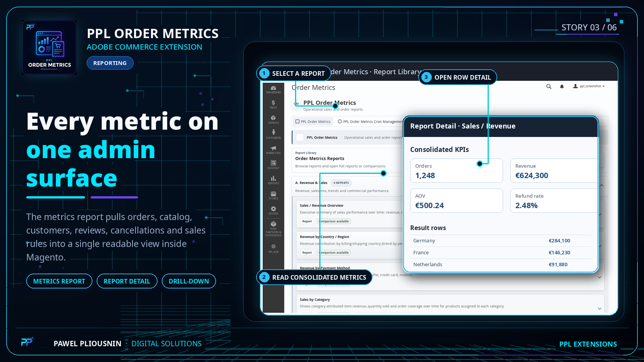Click the DIGITAL SOLUTIONS footer text
Viewport: 644px width, 362px height.
166,344
